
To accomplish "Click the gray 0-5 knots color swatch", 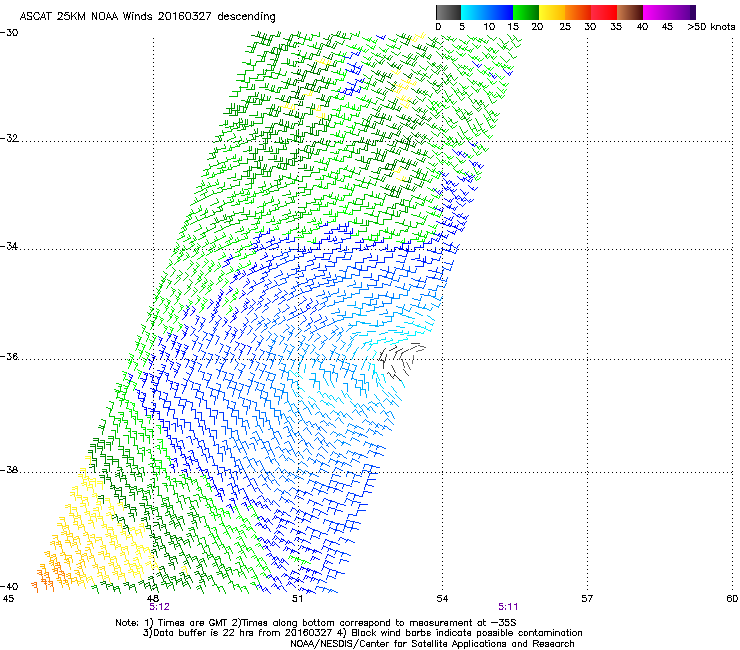I will point(448,12).
